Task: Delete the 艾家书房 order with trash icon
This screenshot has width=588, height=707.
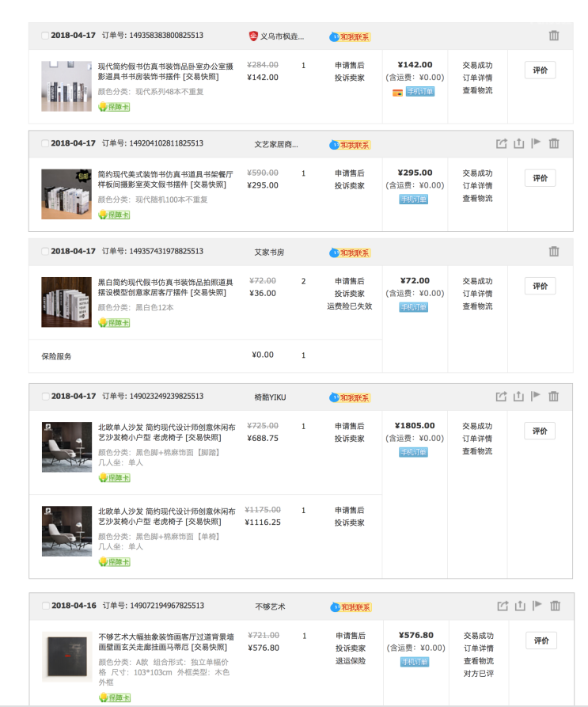Action: tap(553, 251)
